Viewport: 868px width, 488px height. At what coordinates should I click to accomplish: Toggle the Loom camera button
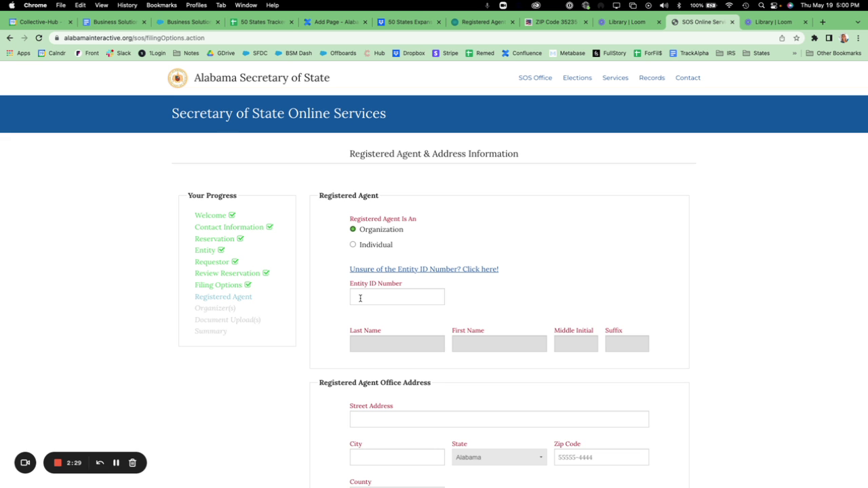point(25,463)
